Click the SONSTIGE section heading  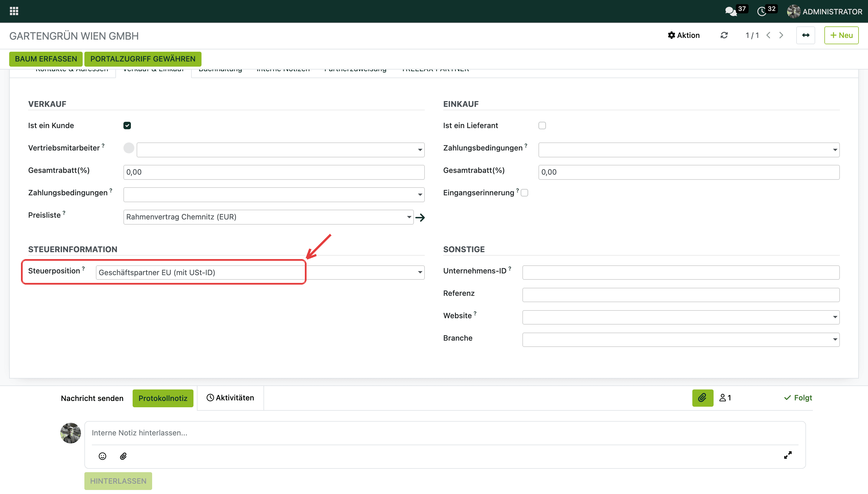[464, 249]
